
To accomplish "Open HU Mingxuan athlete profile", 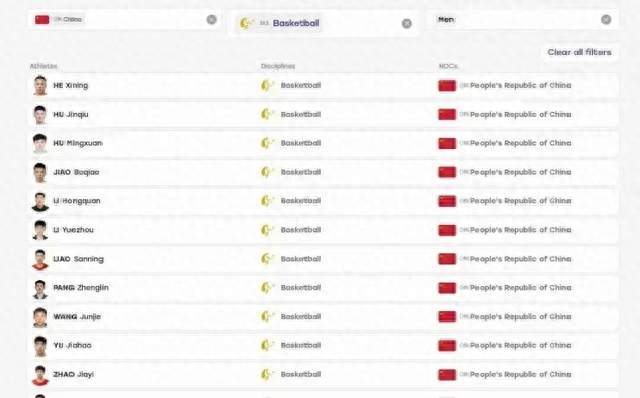I will click(x=78, y=143).
